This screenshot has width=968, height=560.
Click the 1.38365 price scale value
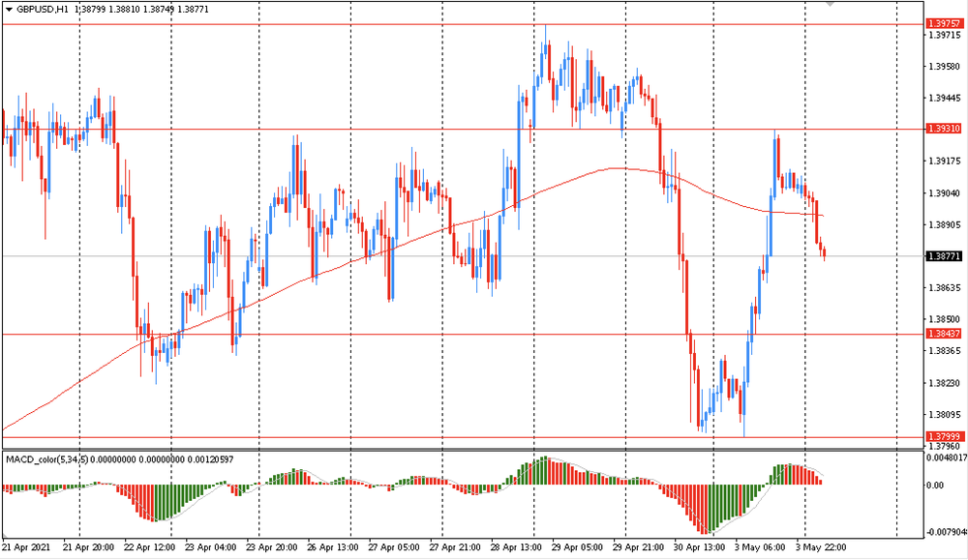click(945, 351)
